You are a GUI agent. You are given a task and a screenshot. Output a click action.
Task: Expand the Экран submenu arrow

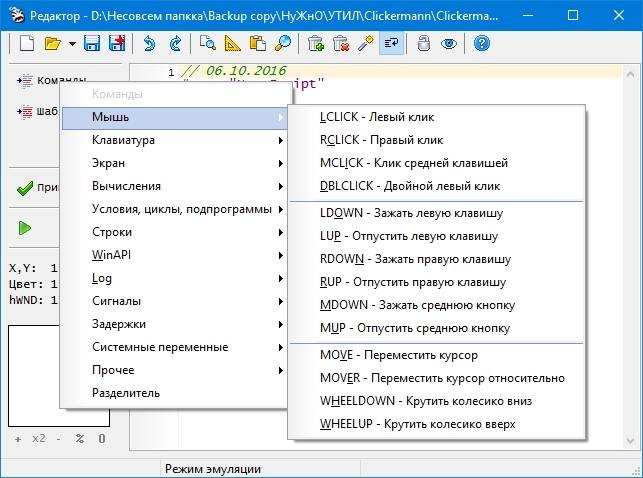(x=280, y=164)
